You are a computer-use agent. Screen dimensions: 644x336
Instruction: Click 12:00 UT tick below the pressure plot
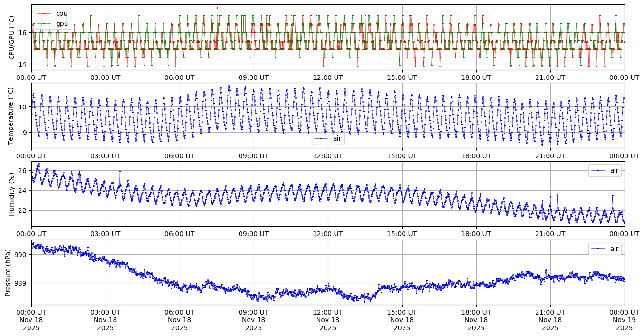click(x=328, y=312)
